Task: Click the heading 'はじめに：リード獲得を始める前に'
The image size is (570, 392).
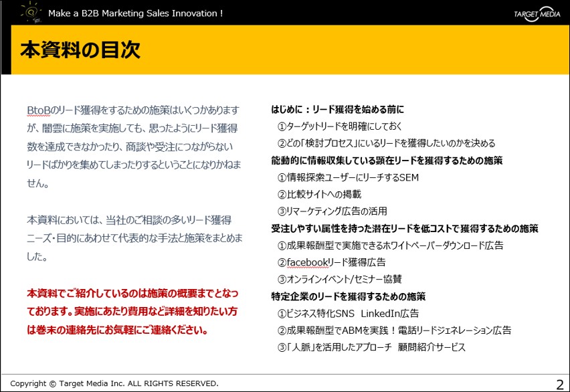Action: click(x=337, y=110)
